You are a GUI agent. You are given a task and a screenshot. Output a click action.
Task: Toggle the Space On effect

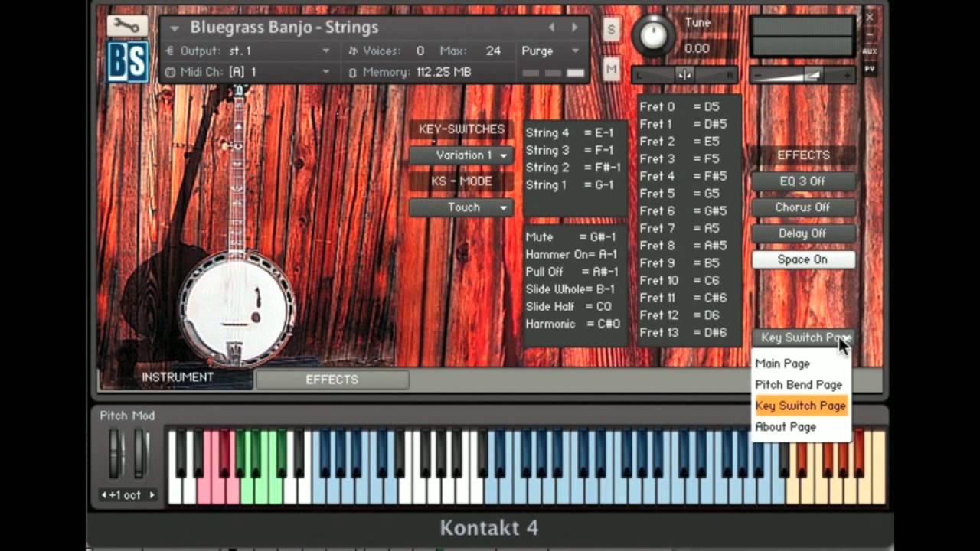pos(802,259)
